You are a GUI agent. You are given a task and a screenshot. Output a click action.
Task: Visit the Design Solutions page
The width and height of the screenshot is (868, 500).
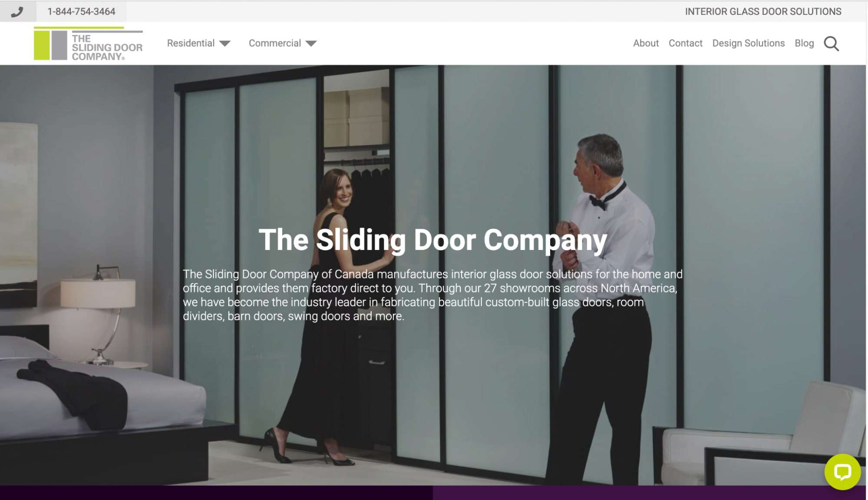[x=748, y=43]
